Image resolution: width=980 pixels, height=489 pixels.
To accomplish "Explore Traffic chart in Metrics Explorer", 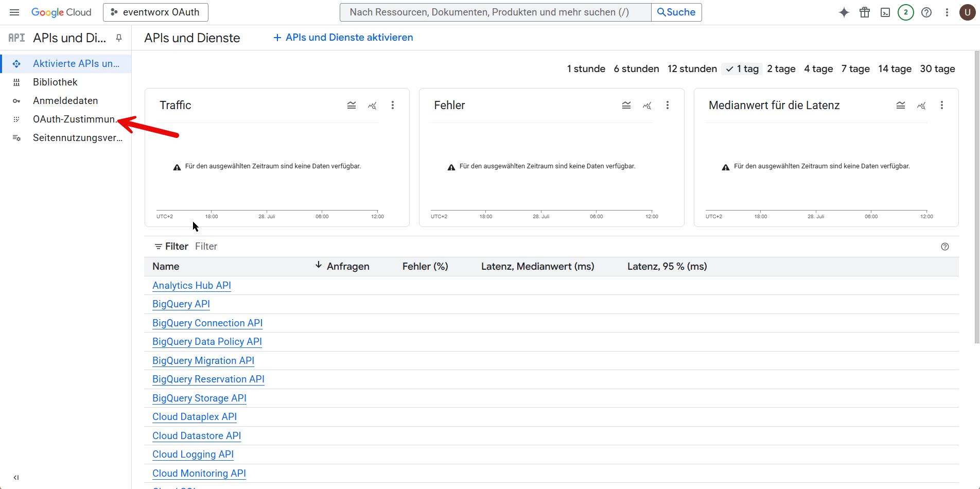I will pyautogui.click(x=372, y=105).
